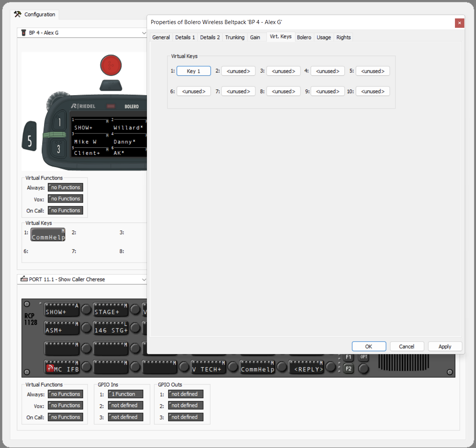
Task: Click beltpack key button 3
Action: pyautogui.click(x=59, y=149)
